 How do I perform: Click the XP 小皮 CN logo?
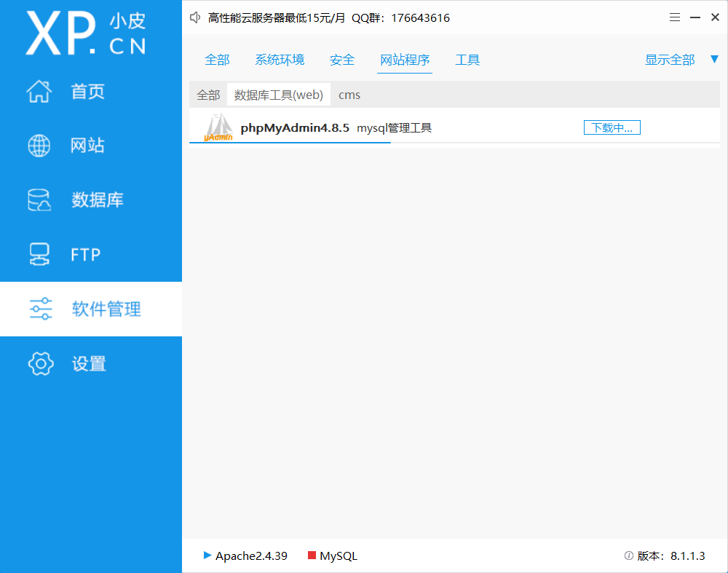(86, 33)
